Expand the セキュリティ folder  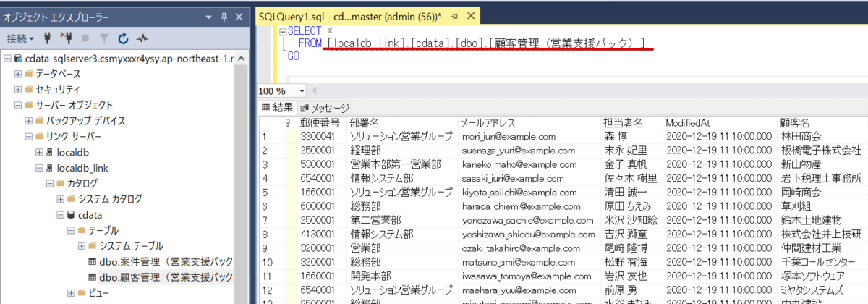tap(18, 90)
